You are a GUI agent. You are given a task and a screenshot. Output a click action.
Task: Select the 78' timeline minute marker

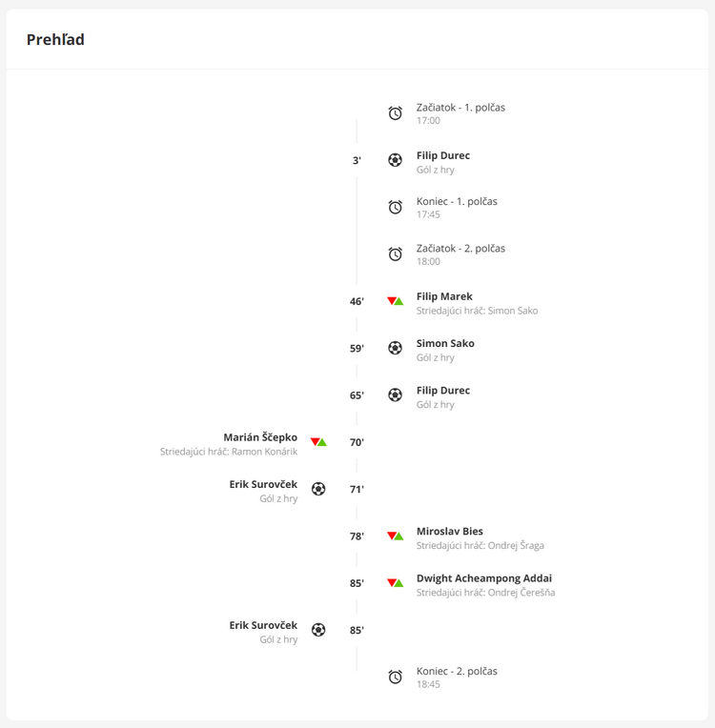[357, 536]
